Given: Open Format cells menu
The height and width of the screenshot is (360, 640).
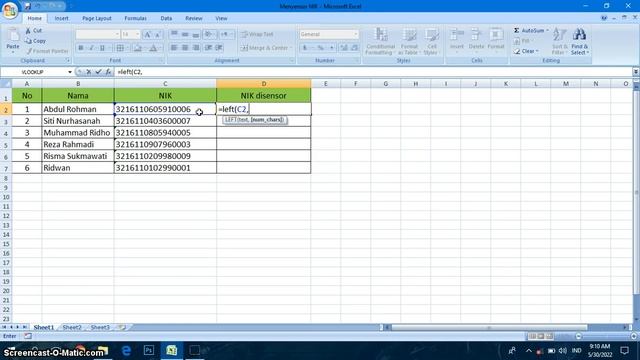Looking at the screenshot, I should [x=496, y=40].
